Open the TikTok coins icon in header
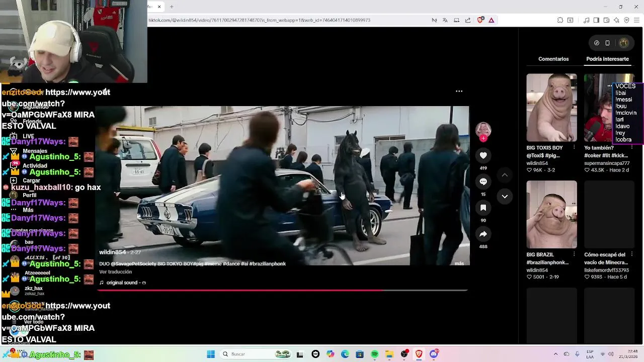The width and height of the screenshot is (644, 362). pos(597,43)
